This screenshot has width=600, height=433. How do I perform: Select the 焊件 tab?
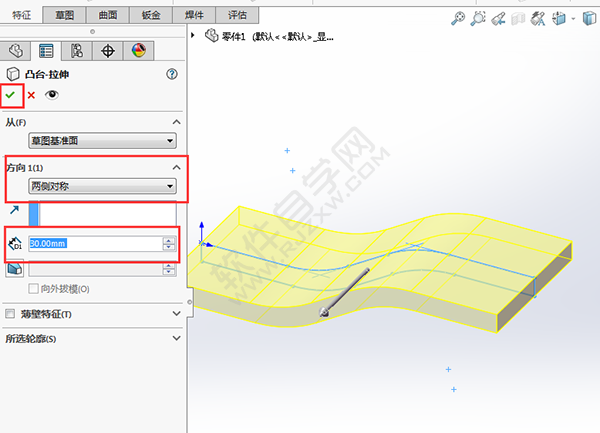coord(194,15)
